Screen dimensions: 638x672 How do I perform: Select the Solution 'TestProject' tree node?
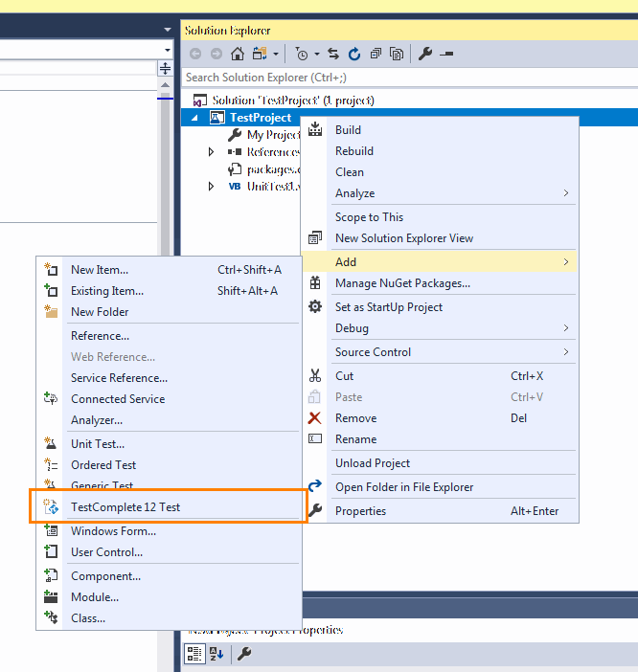292,101
